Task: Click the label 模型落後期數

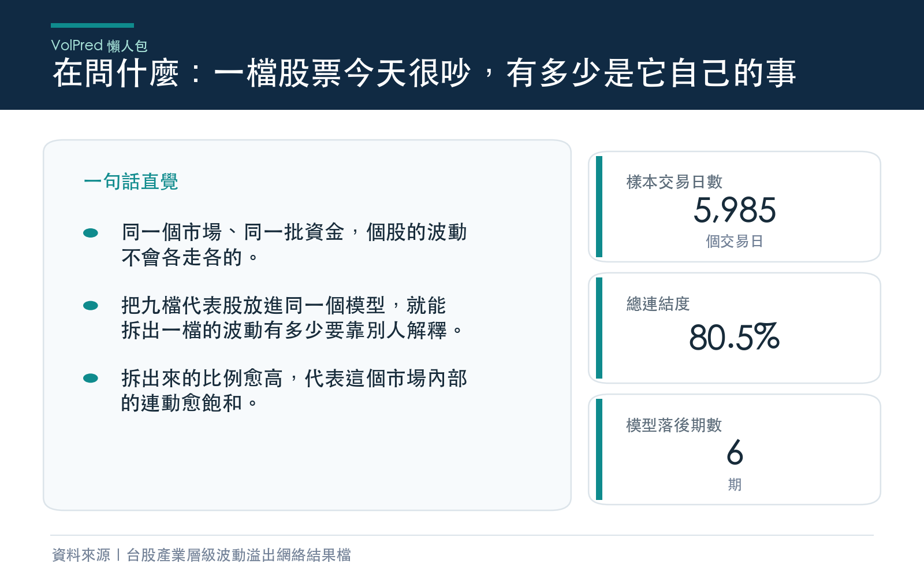Action: (675, 425)
